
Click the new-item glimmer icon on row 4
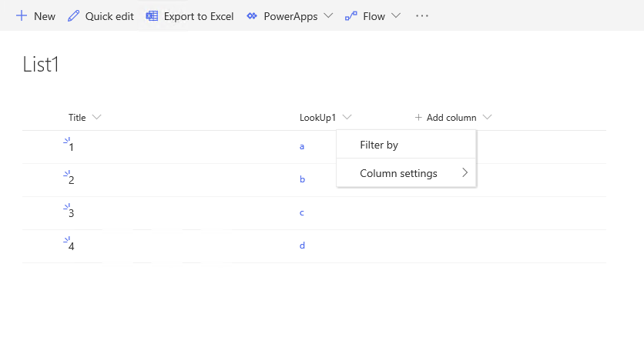click(67, 240)
